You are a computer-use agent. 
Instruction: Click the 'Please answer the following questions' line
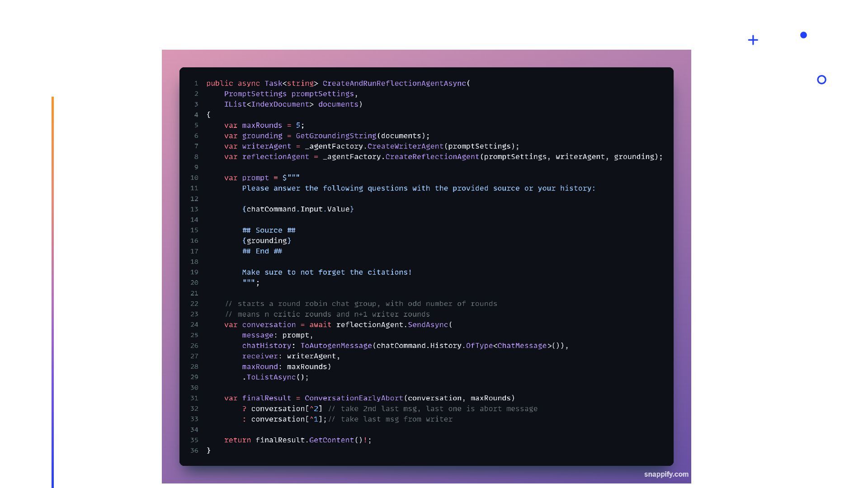pyautogui.click(x=419, y=188)
